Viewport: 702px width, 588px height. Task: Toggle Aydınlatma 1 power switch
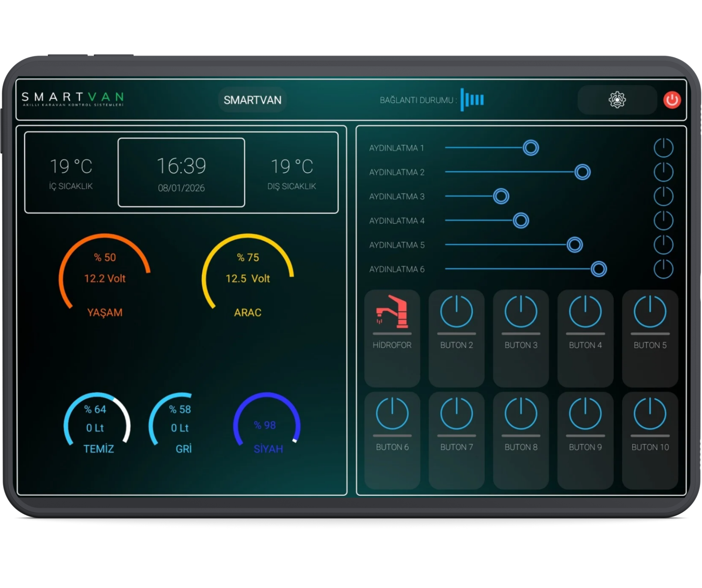pyautogui.click(x=663, y=148)
